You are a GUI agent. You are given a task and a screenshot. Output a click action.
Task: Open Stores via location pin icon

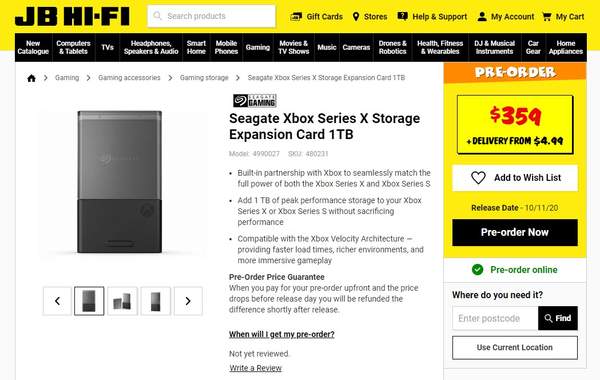point(356,17)
